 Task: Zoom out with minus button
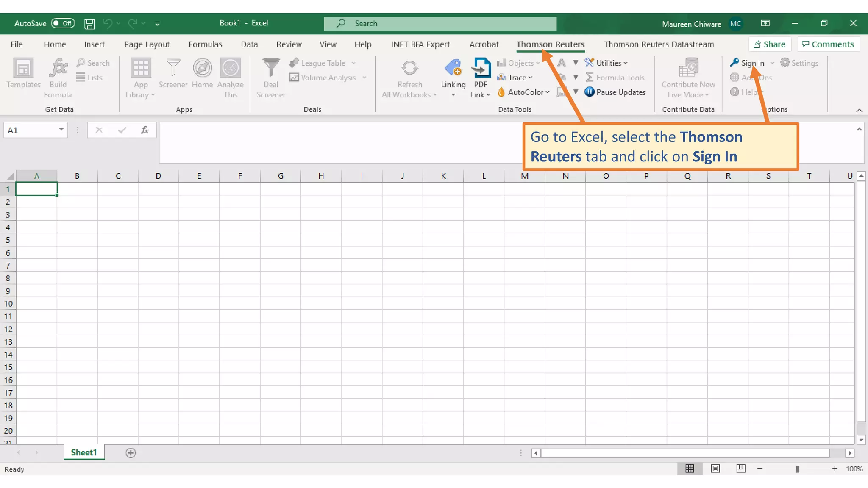[759, 469]
